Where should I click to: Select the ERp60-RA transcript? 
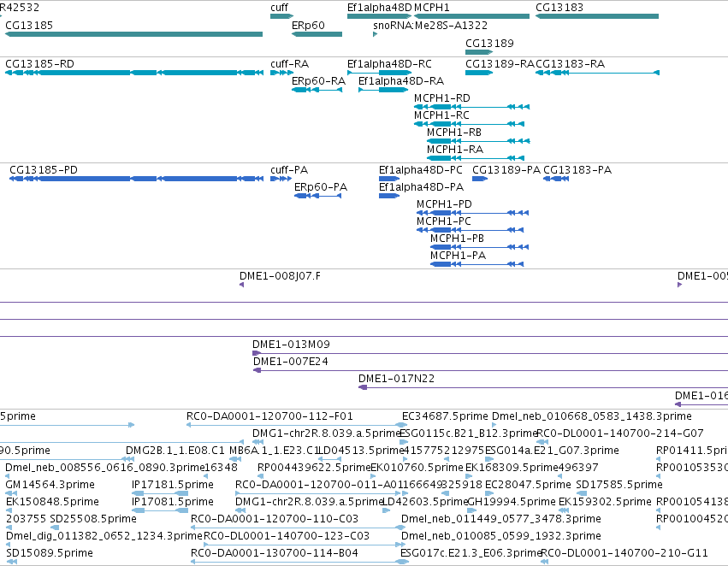pos(317,90)
